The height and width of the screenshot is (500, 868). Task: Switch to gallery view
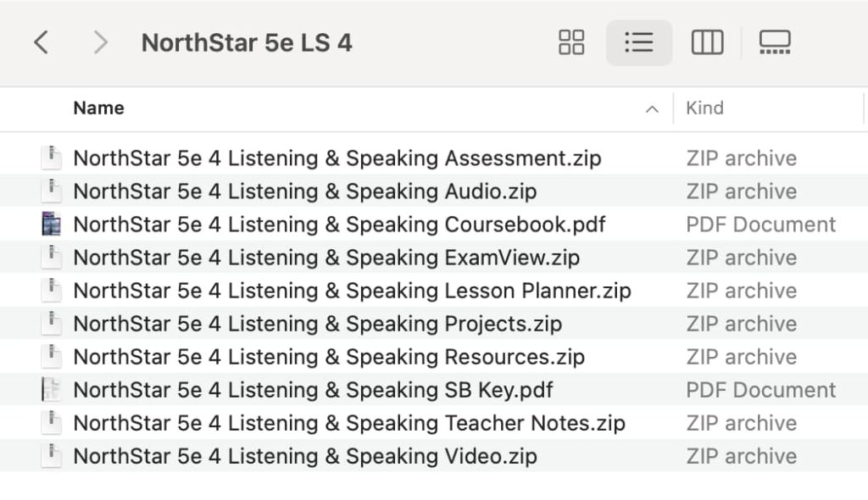pos(772,42)
